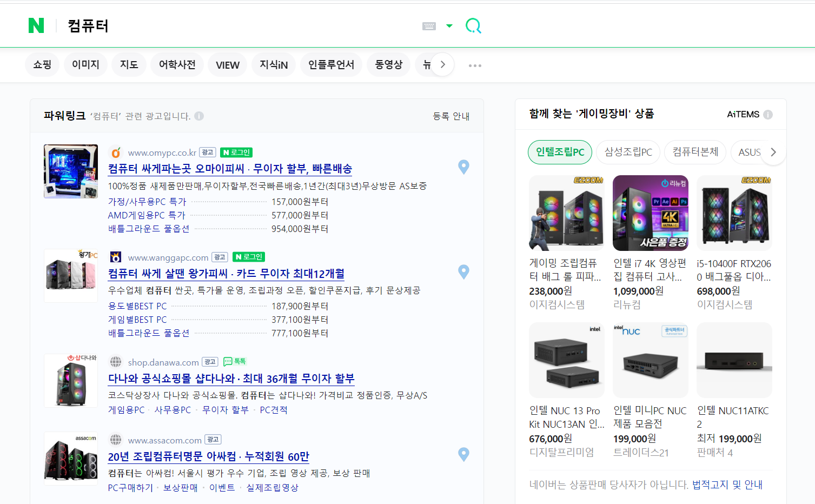Open the 지도 tab
815x504 pixels.
pos(129,65)
